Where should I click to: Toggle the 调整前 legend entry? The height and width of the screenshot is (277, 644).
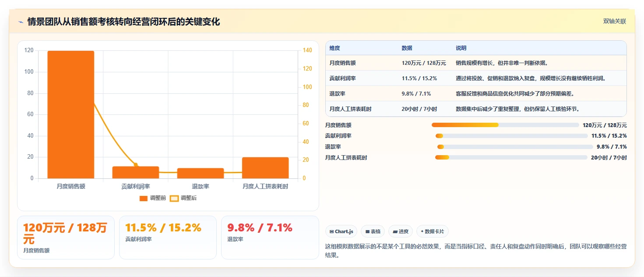[x=153, y=198]
